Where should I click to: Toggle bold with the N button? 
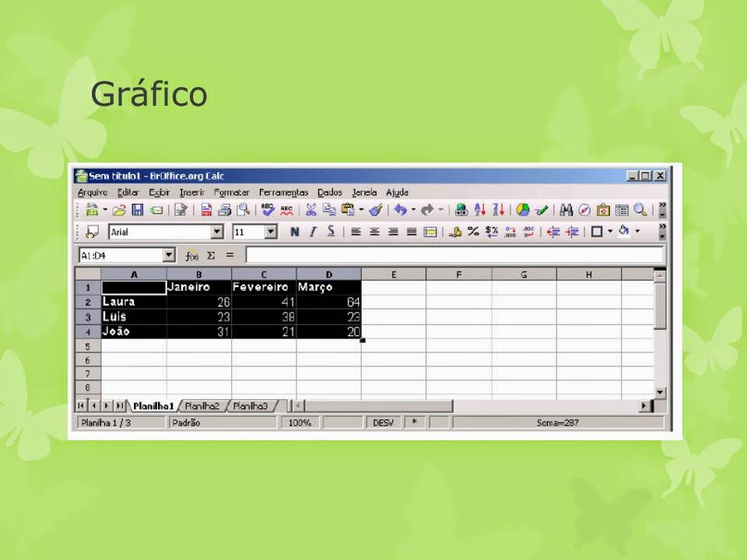click(x=294, y=232)
